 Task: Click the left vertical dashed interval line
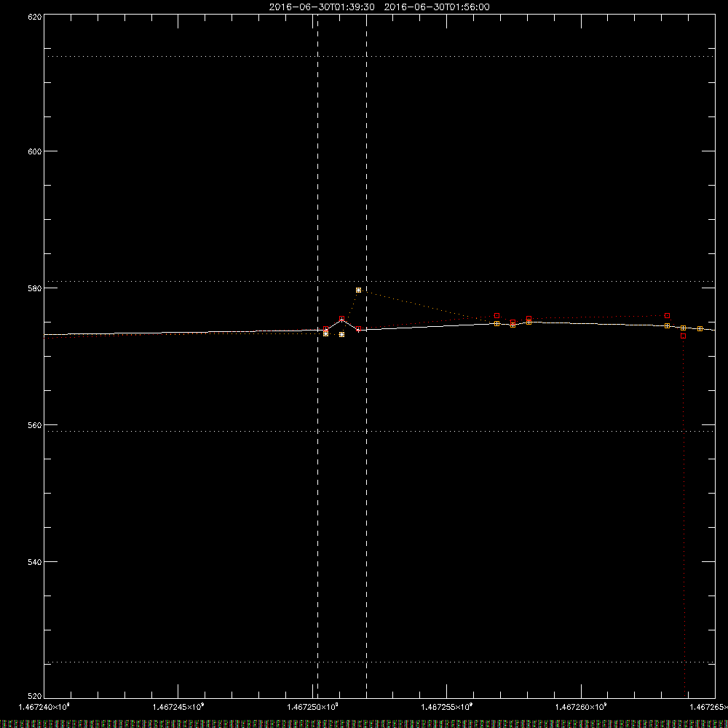[317, 356]
